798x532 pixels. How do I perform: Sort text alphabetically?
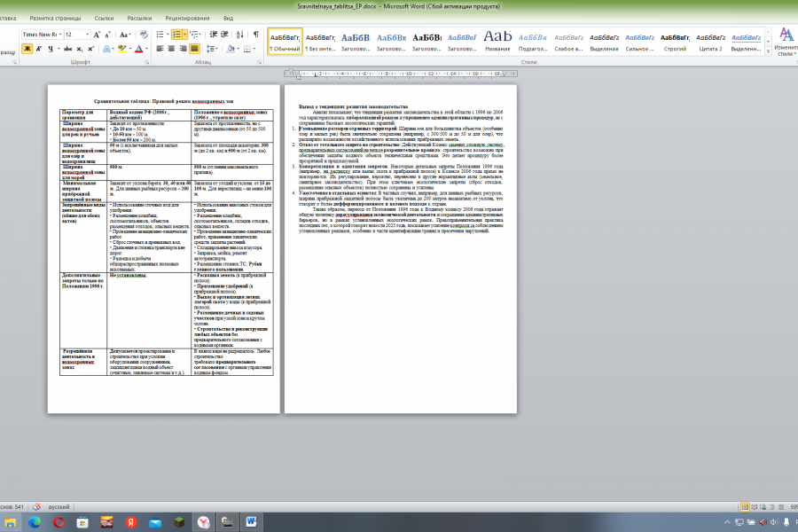point(239,34)
